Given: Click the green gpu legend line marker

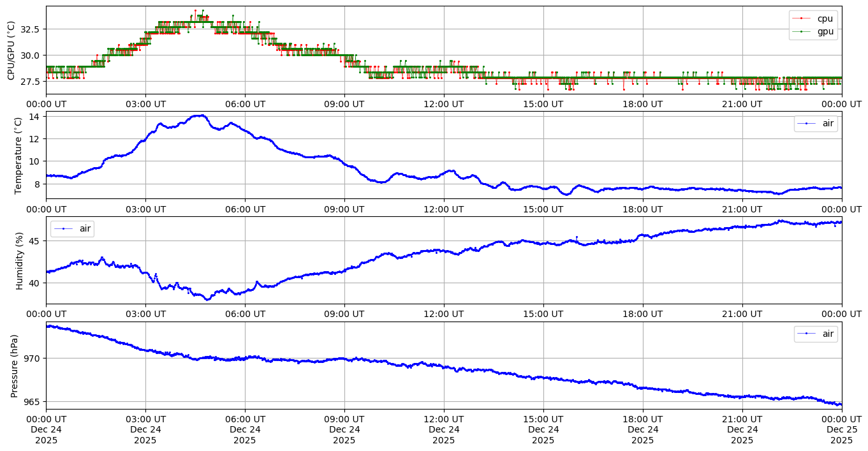Looking at the screenshot, I should [804, 32].
